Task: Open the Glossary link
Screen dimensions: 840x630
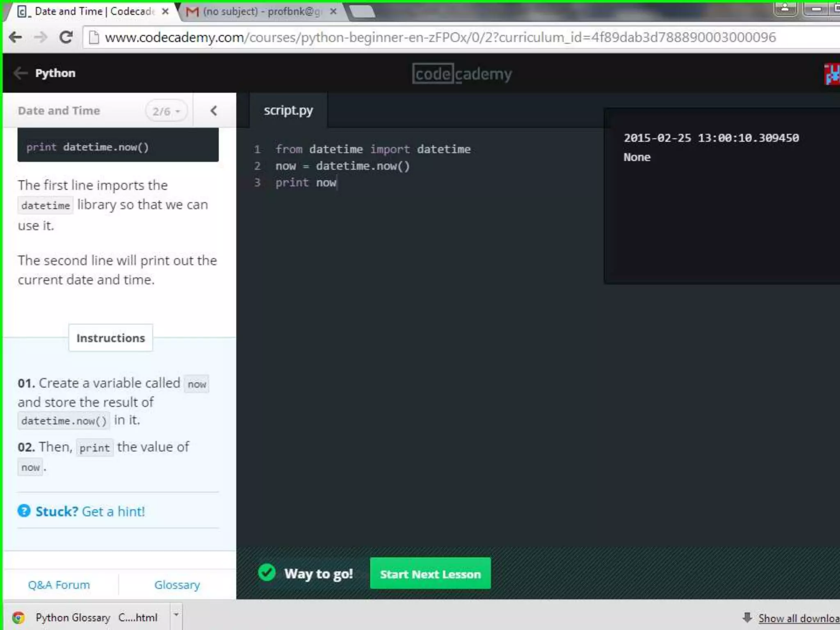Action: click(177, 584)
